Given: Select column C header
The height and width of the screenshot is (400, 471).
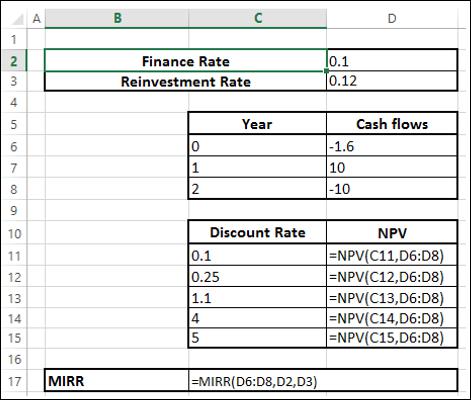Looking at the screenshot, I should 258,18.
